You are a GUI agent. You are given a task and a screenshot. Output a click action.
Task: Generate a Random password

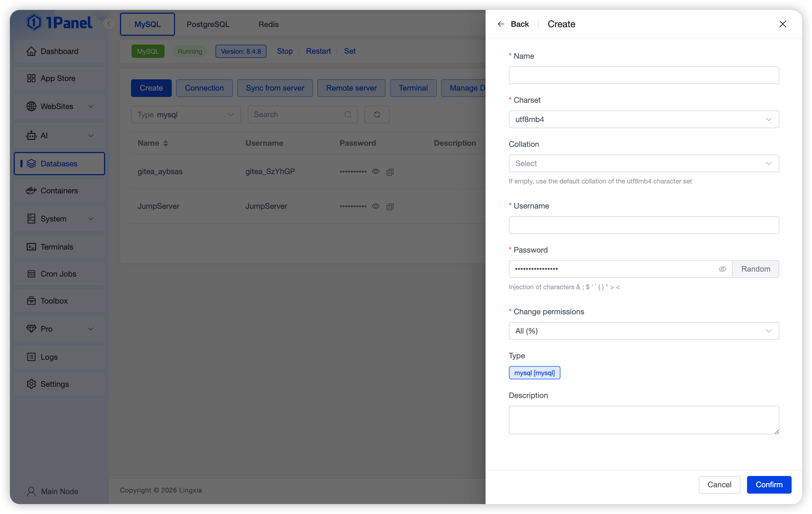pyautogui.click(x=755, y=269)
